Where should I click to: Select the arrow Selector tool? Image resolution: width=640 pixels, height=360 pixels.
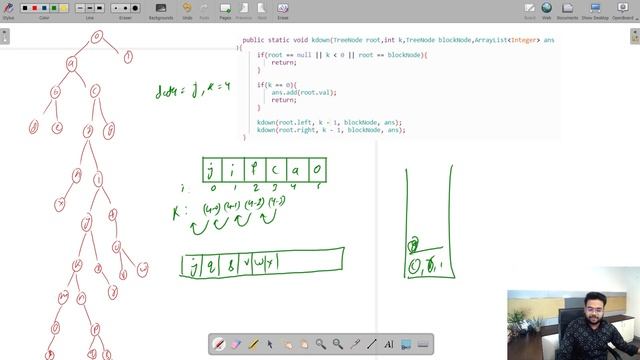point(270,344)
